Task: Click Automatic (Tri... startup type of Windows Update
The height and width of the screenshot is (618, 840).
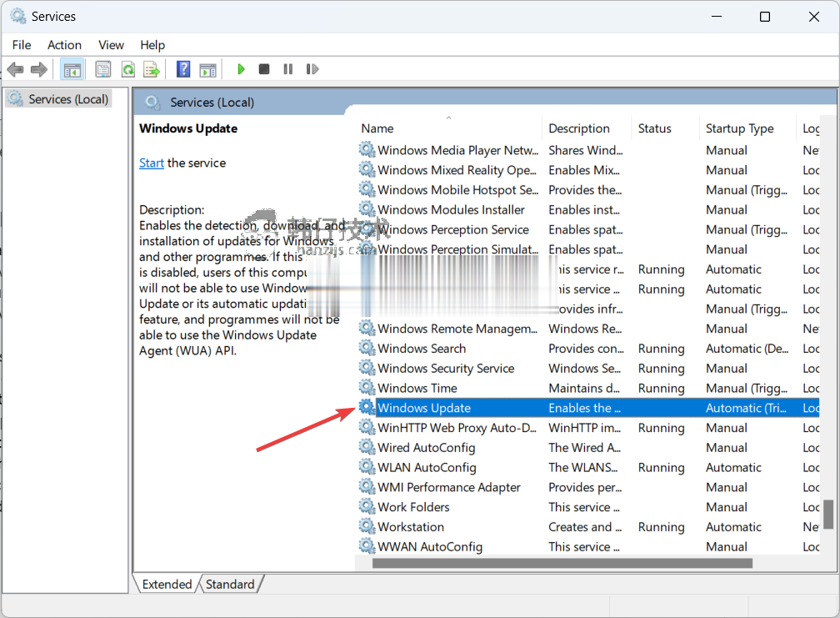Action: [747, 408]
